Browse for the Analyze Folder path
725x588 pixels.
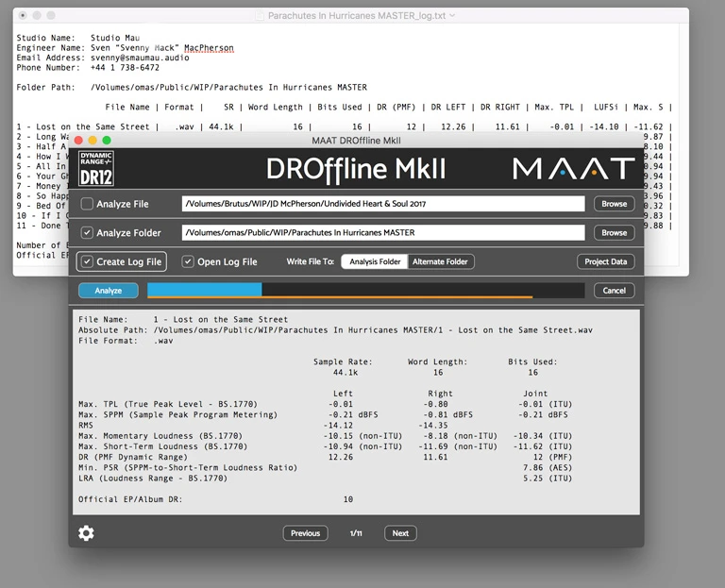click(x=614, y=232)
